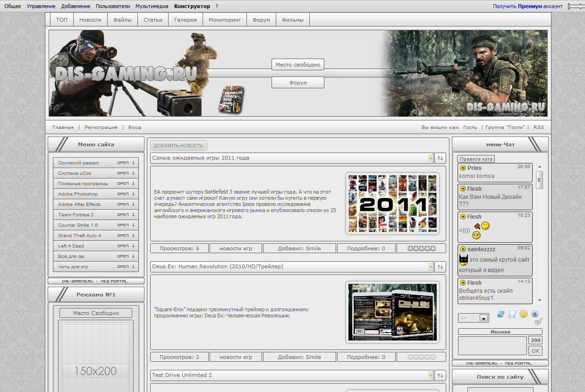
Task: Click the GTA IV game box icon in banner
Action: point(231,100)
